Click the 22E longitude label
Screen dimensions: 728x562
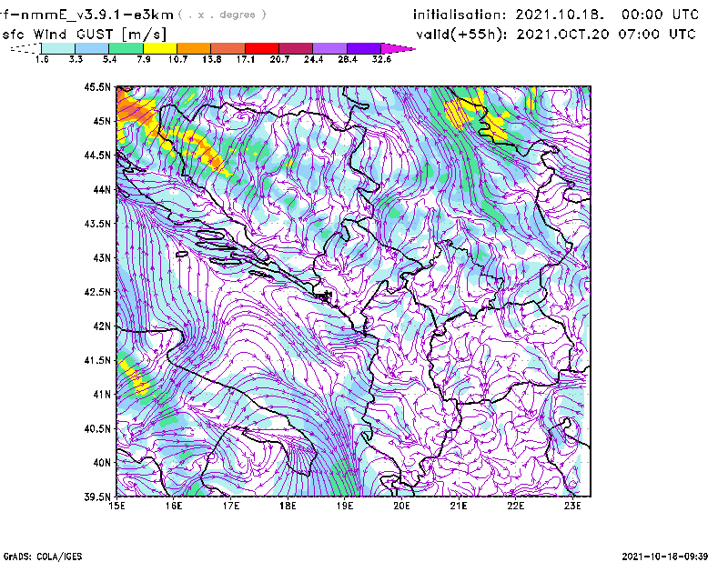click(x=516, y=506)
